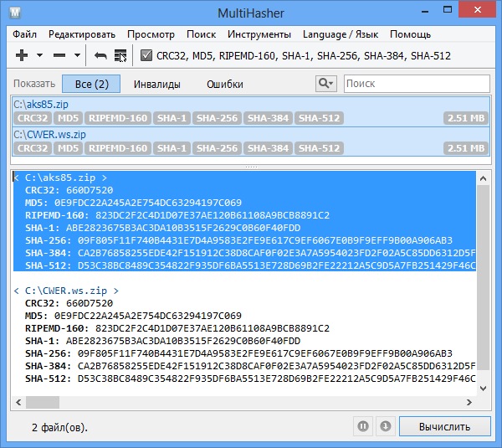Toggle the hash algorithms checkbox

click(146, 55)
